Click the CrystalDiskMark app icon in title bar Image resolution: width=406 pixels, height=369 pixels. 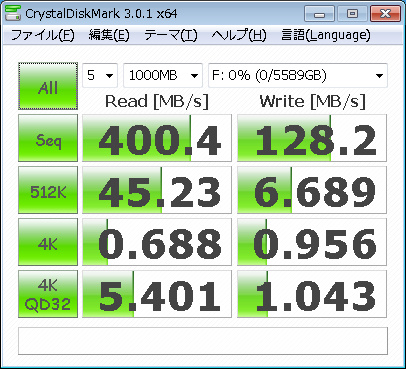click(13, 13)
